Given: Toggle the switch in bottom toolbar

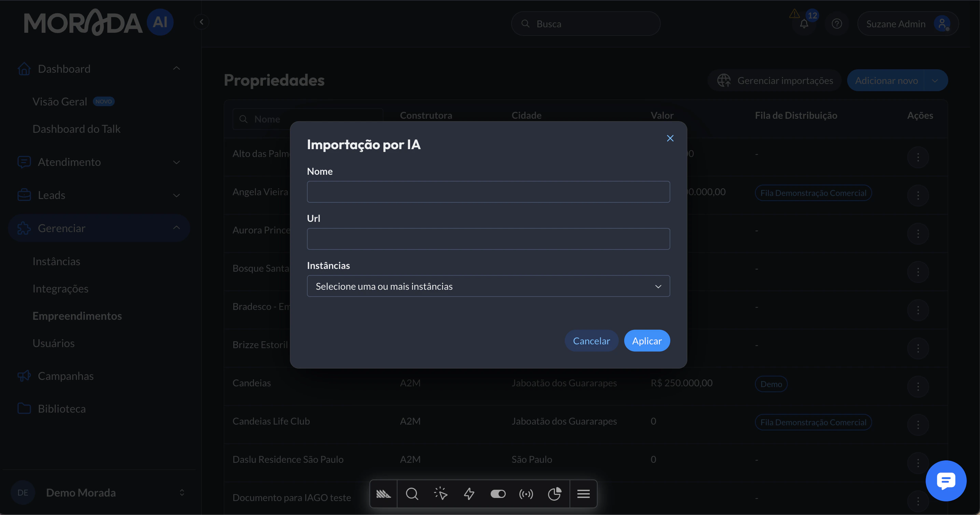Looking at the screenshot, I should [498, 494].
